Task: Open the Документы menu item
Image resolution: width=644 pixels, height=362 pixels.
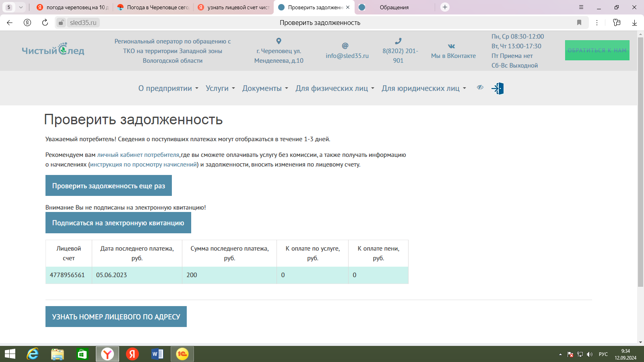Action: (265, 88)
